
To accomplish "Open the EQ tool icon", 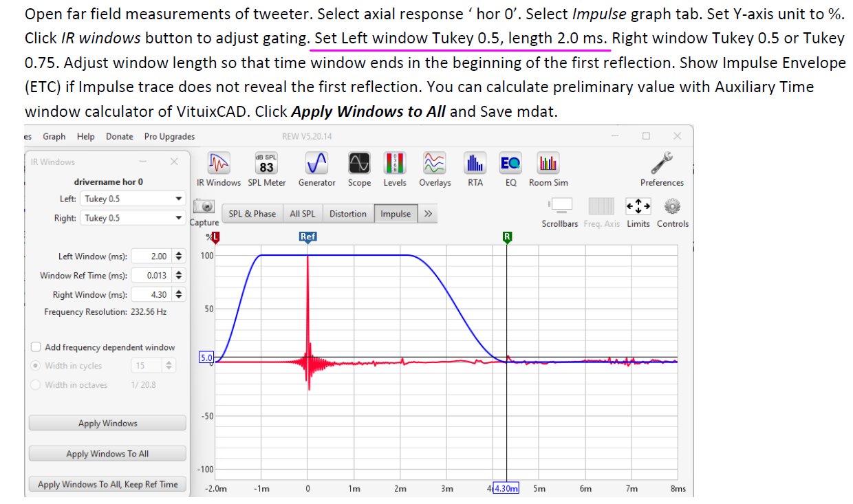I will click(510, 163).
